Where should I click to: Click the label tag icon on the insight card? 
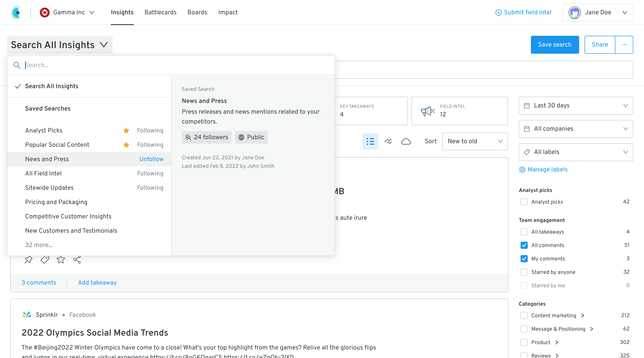(x=45, y=260)
